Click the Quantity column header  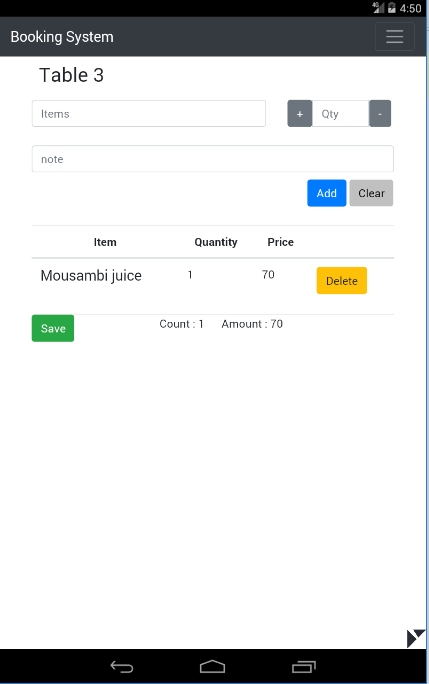(216, 242)
